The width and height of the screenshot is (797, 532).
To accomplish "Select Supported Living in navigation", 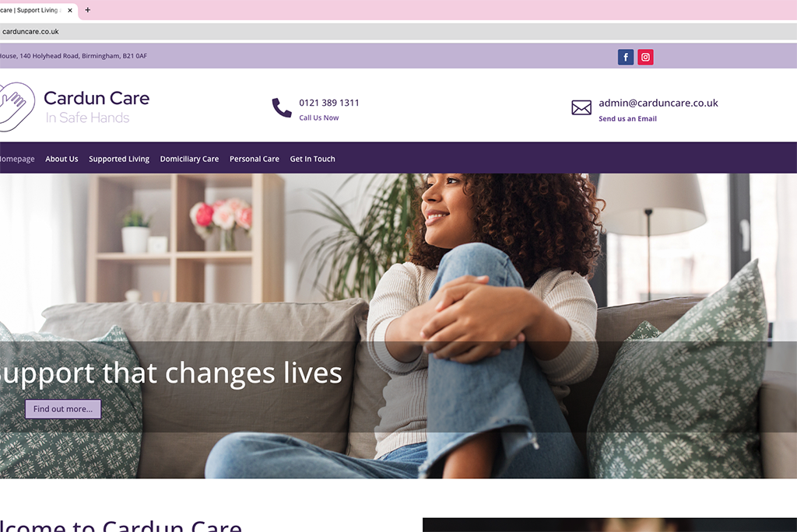I will [119, 159].
